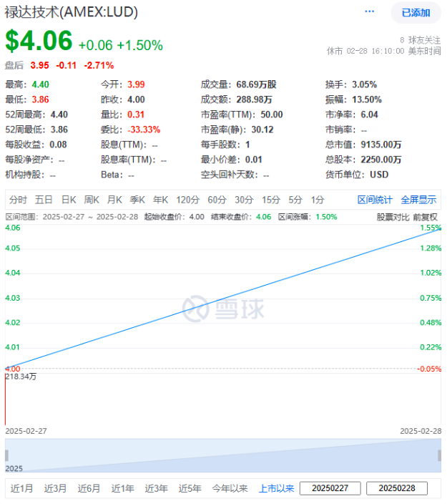Screen dimensions: 447x504
Task: Click the 总市值 9135.00万 value
Action: 381,145
